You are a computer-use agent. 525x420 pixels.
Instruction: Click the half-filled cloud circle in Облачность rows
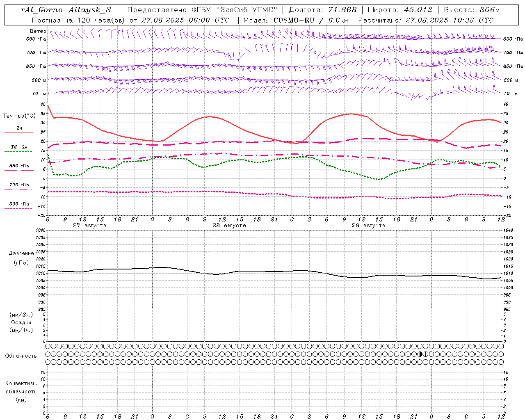[420, 354]
